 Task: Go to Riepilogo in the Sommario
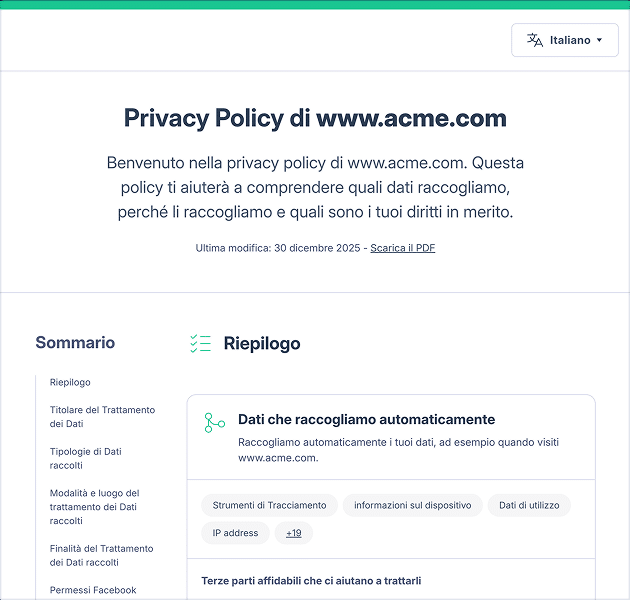tap(70, 382)
